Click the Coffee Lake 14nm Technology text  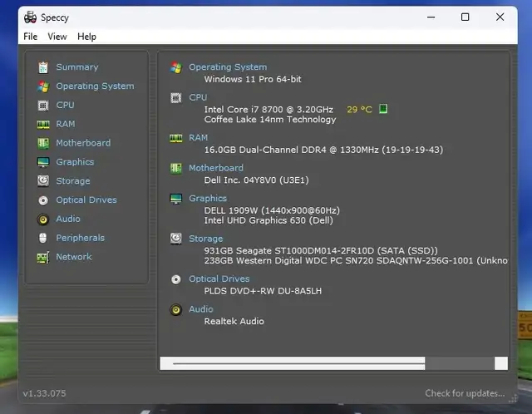270,120
